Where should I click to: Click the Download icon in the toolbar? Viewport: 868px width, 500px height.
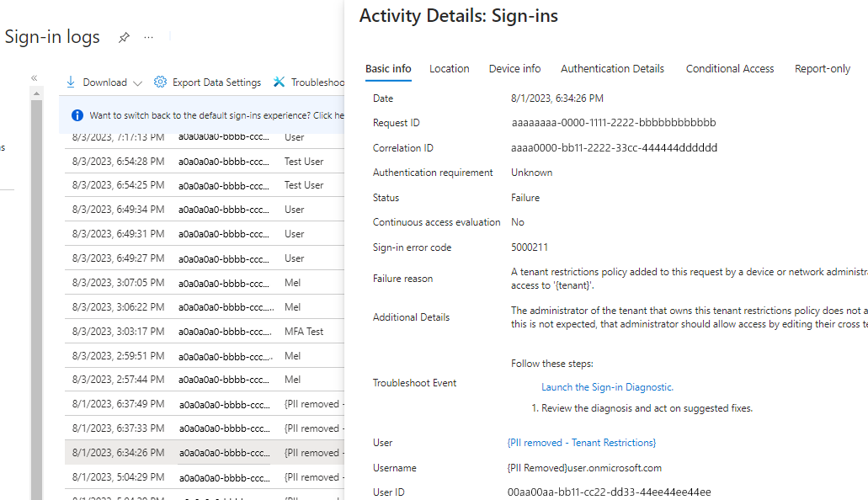70,82
